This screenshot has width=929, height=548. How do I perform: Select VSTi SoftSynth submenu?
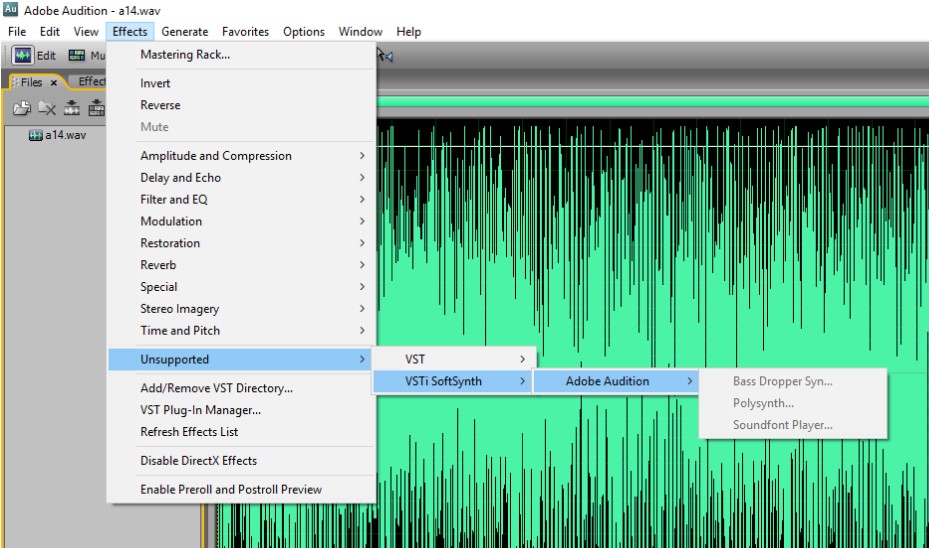pyautogui.click(x=454, y=381)
